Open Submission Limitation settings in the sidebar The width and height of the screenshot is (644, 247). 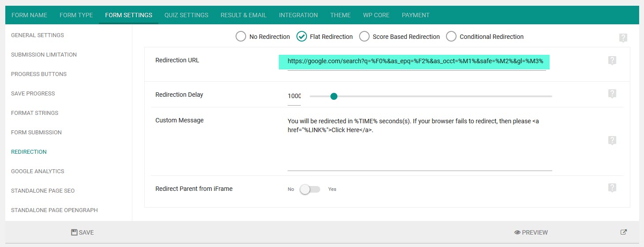tap(44, 55)
